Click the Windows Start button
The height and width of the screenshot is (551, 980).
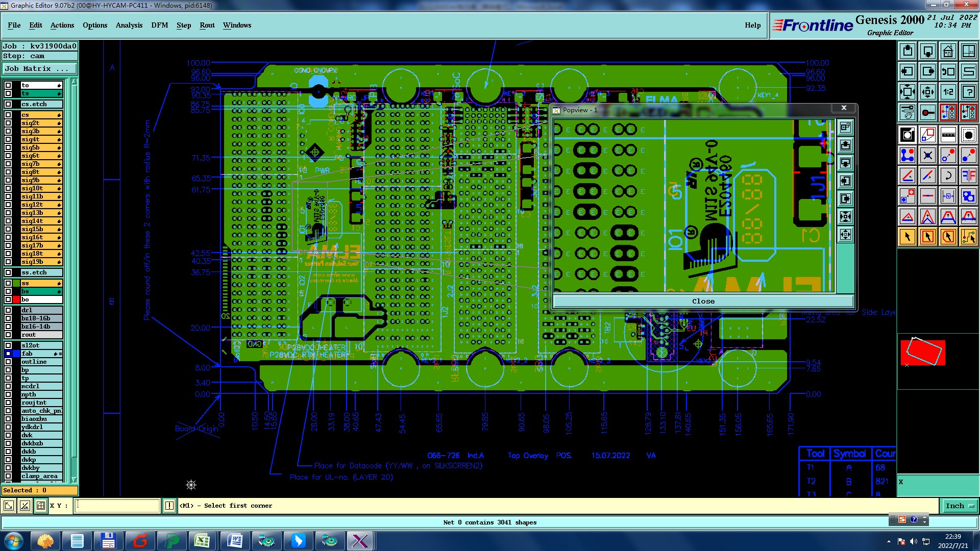(13, 541)
